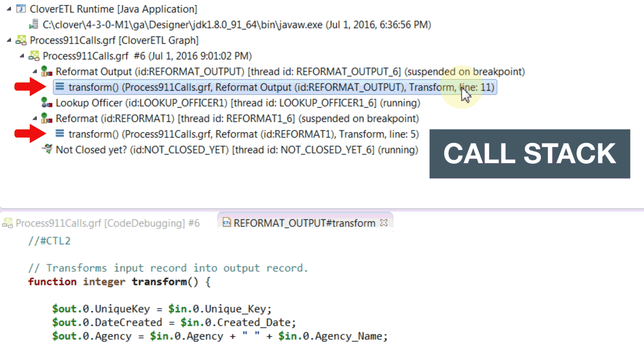The width and height of the screenshot is (644, 344).
Task: Click CTL file icon on REFORMAT_OUTPUT#transform tab
Action: click(x=227, y=223)
